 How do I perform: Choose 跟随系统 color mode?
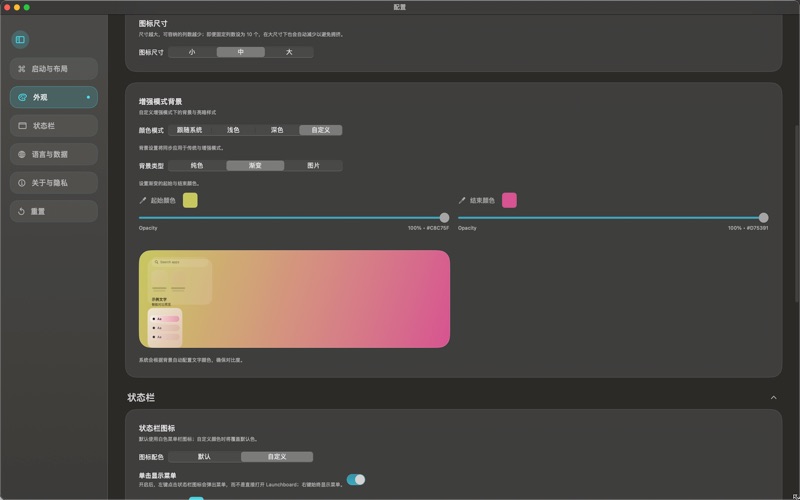coord(189,130)
